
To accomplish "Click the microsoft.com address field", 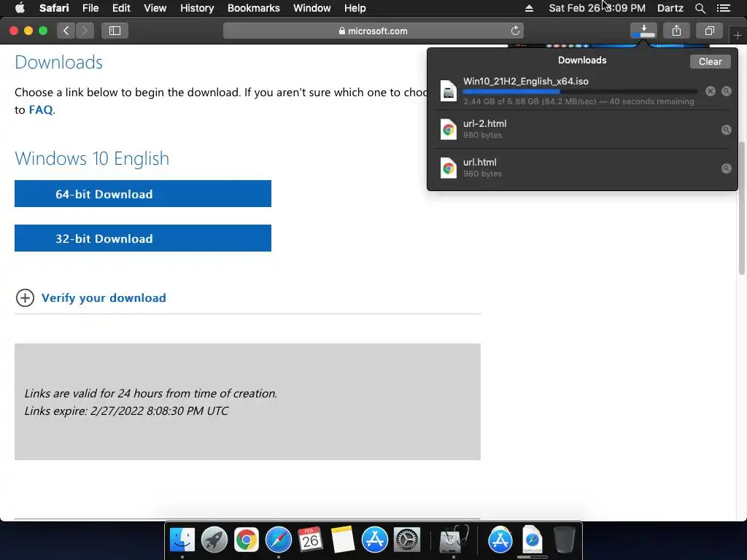I will click(373, 31).
